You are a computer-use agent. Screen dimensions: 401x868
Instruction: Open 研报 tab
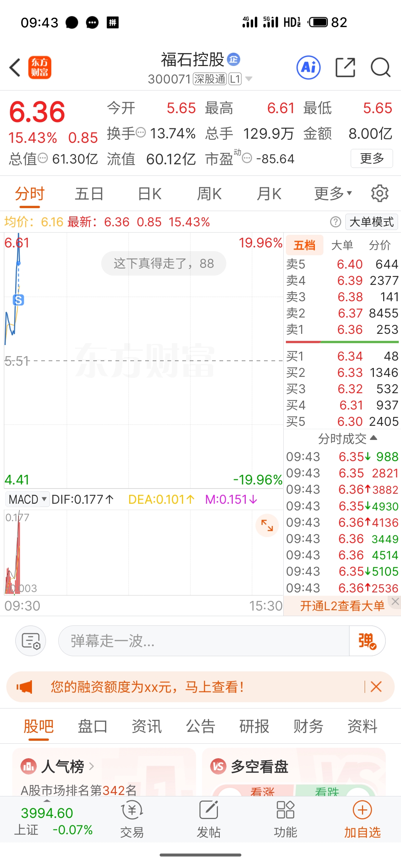(254, 726)
